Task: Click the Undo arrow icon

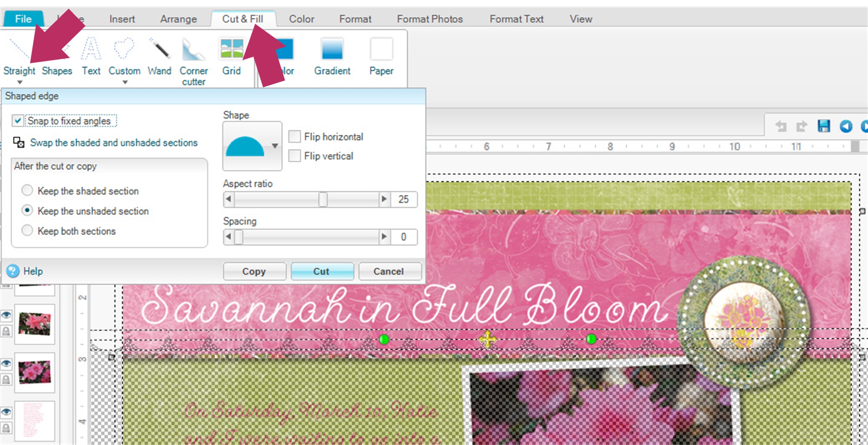Action: click(x=781, y=126)
